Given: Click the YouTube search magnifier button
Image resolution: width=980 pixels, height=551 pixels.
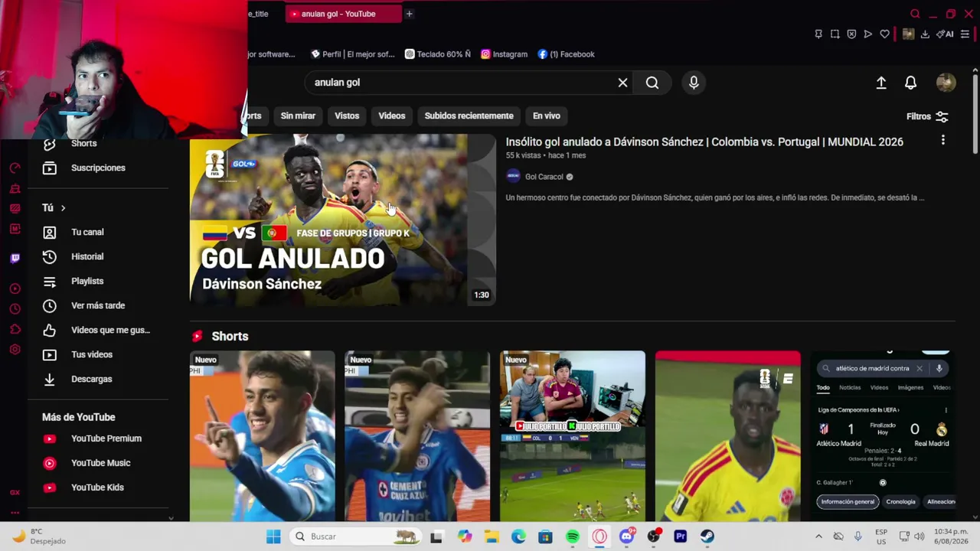Looking at the screenshot, I should [652, 83].
